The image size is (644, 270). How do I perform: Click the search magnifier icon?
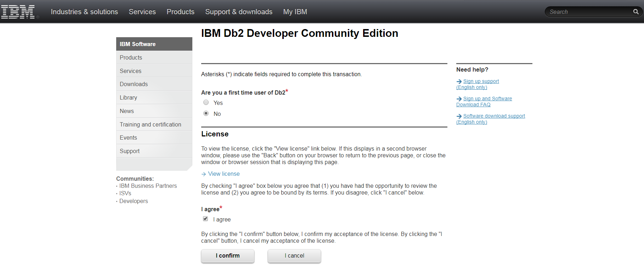click(636, 12)
